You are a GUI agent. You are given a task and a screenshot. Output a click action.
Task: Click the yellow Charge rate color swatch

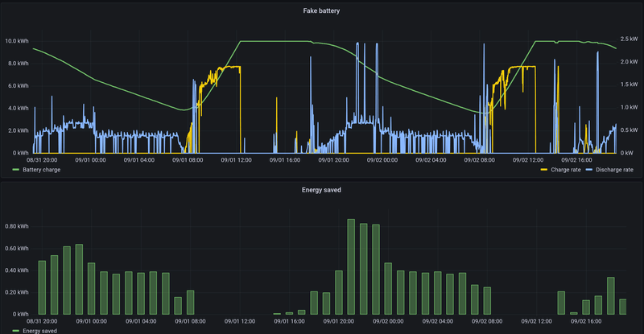click(x=544, y=170)
